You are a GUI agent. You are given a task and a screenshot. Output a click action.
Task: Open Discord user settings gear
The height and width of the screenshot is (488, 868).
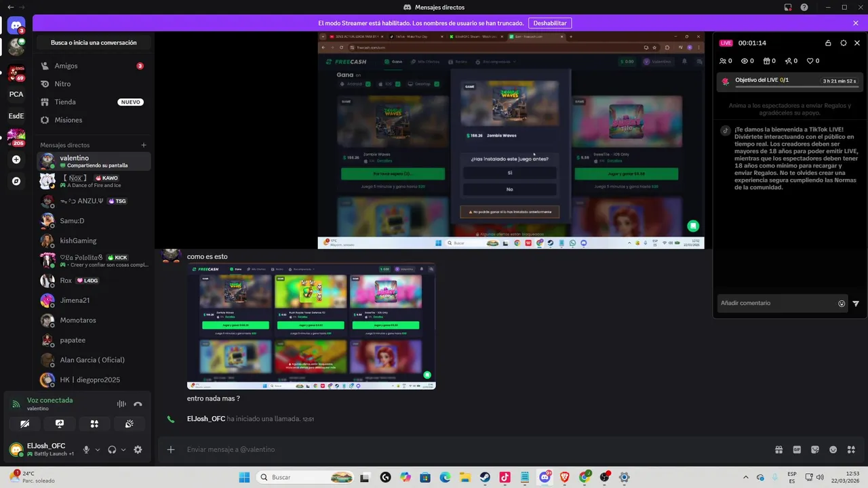pyautogui.click(x=138, y=449)
